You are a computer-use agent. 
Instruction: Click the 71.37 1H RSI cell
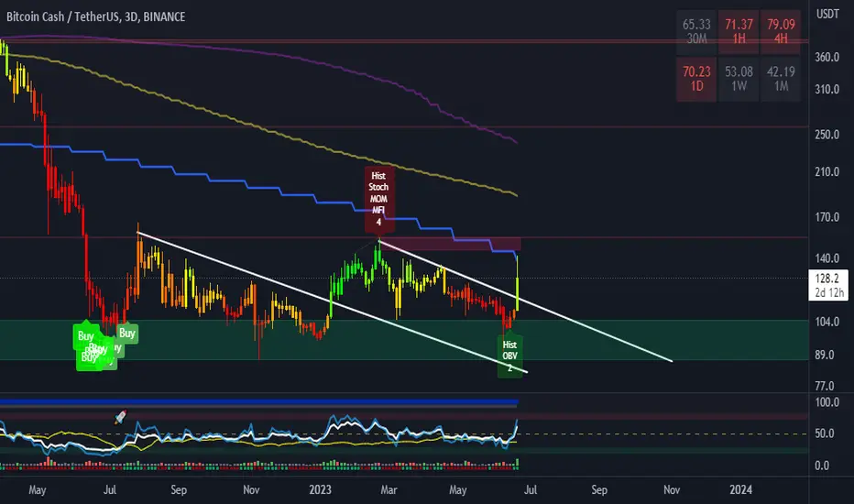pyautogui.click(x=739, y=31)
